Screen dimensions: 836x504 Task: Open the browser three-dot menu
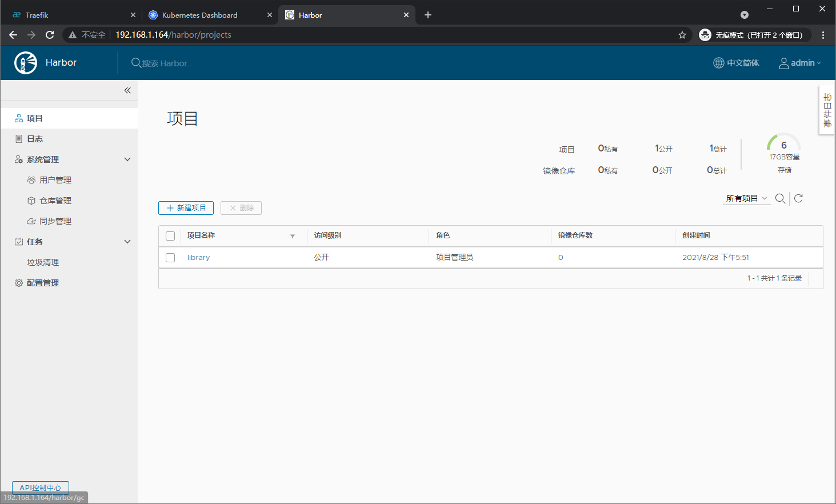(x=823, y=35)
